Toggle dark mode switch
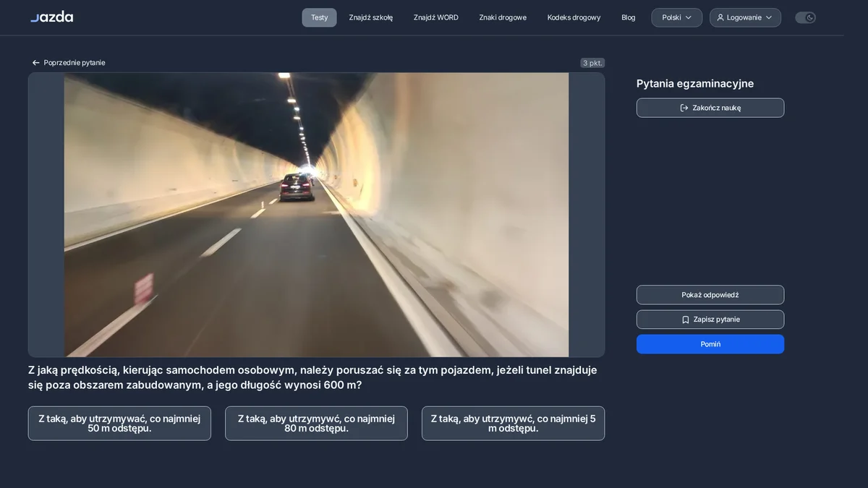 click(805, 17)
